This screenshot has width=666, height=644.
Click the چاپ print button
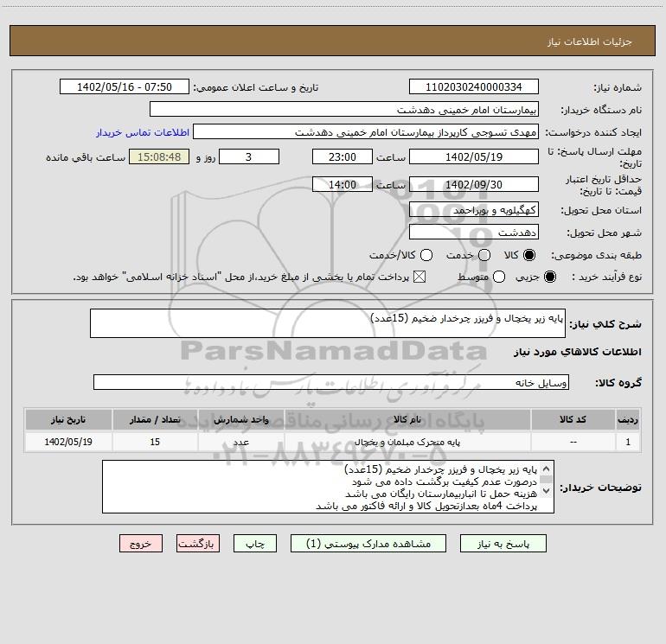click(x=255, y=544)
